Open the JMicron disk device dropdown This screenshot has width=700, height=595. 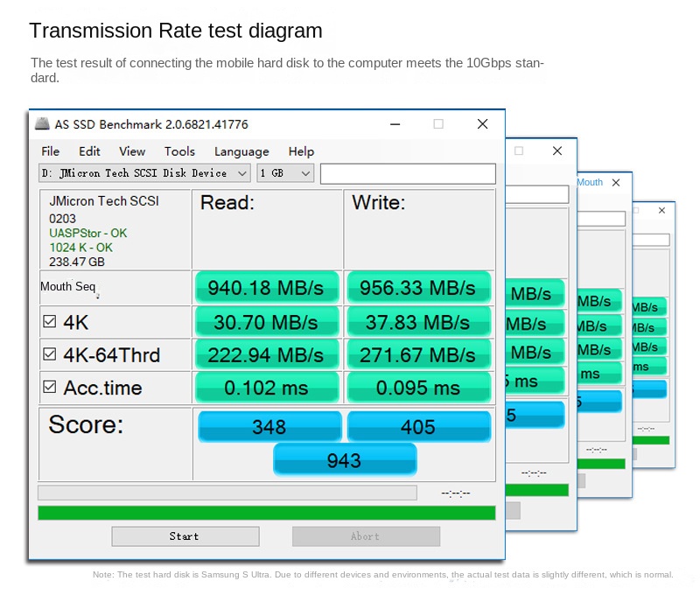[144, 173]
